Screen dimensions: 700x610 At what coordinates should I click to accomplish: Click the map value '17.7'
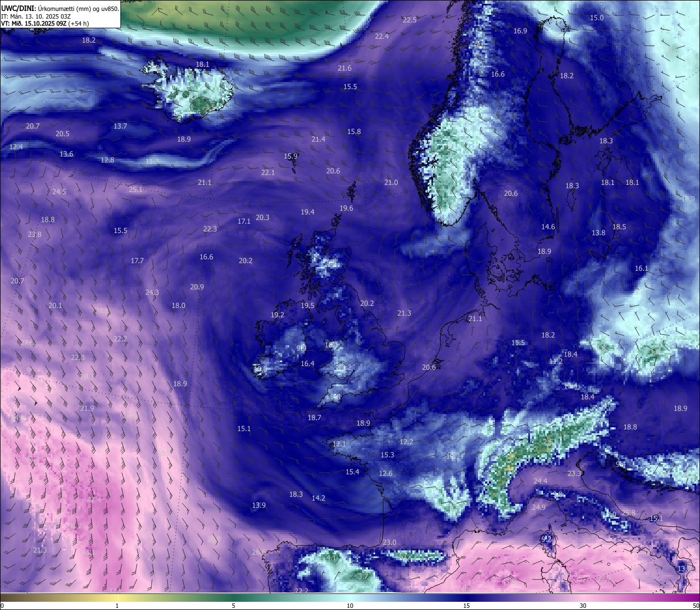[137, 260]
